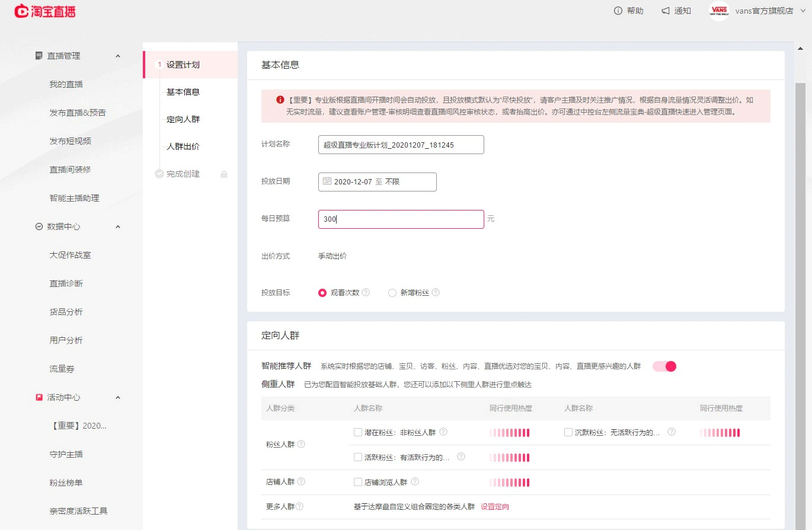Viewport: 812px width, 530px height.
Task: Toggle the 智能推荐人群 switch
Action: [x=664, y=366]
